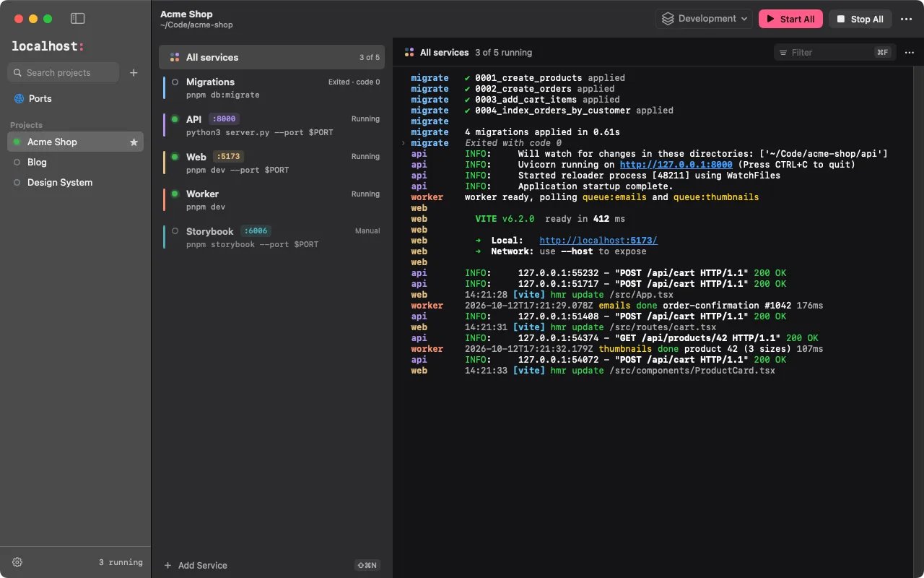Click log line '4 migrations applied in 0.61s'
This screenshot has width=924, height=578.
click(542, 132)
